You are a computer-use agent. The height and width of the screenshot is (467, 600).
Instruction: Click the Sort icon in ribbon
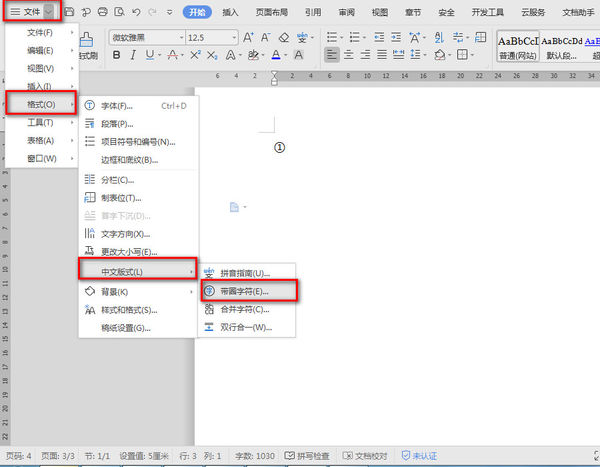[x=439, y=38]
